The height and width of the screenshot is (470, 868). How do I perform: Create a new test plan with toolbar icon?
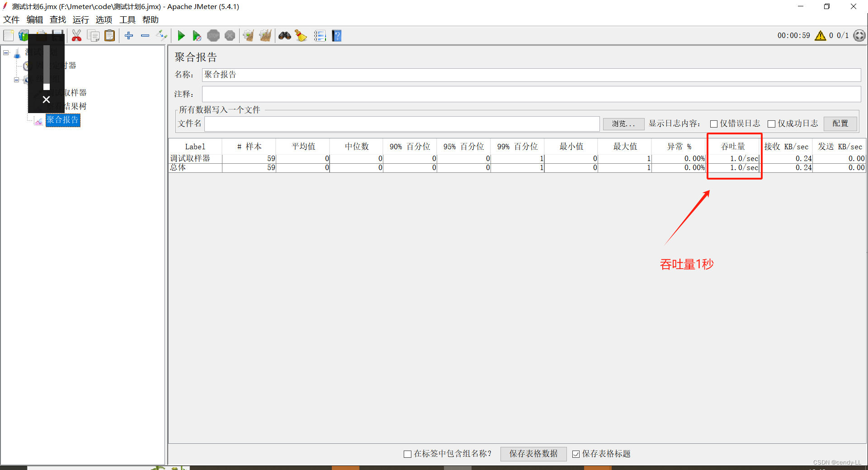point(9,35)
